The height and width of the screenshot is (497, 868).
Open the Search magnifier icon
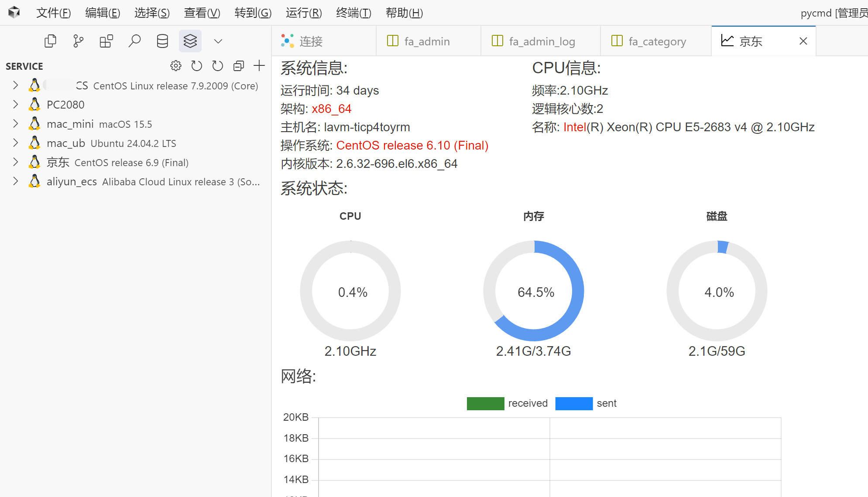click(x=134, y=41)
